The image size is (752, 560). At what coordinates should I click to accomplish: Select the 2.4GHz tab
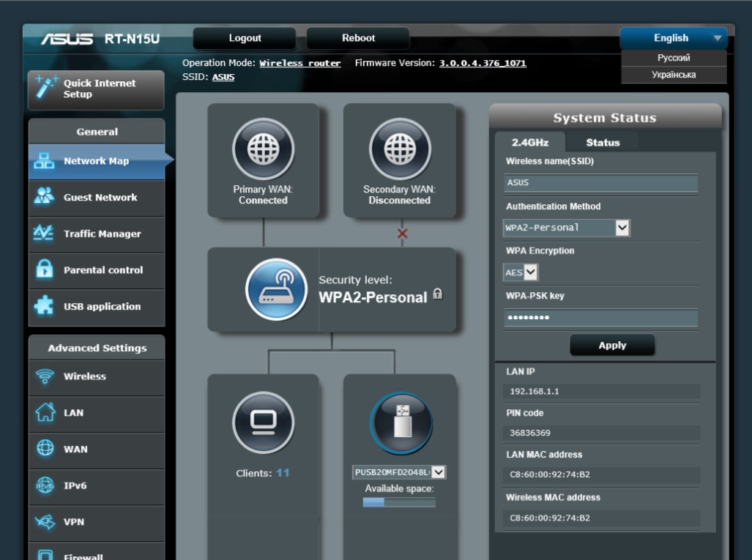[530, 143]
